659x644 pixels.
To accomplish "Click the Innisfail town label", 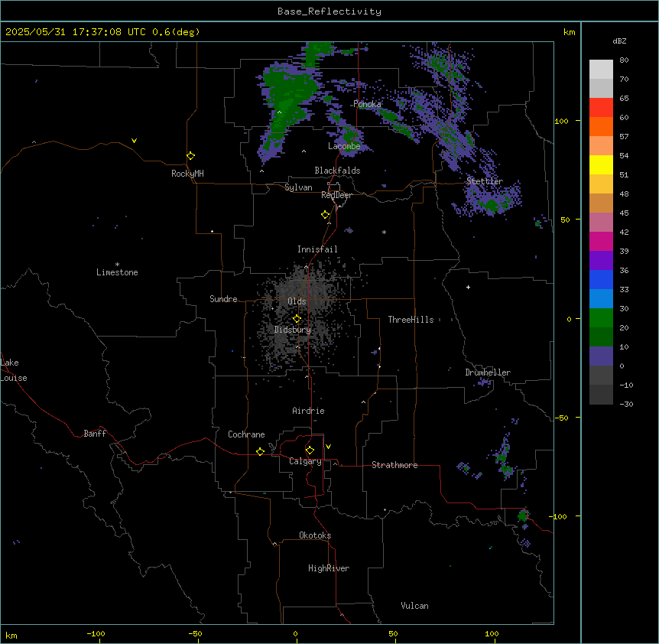I will click(317, 249).
